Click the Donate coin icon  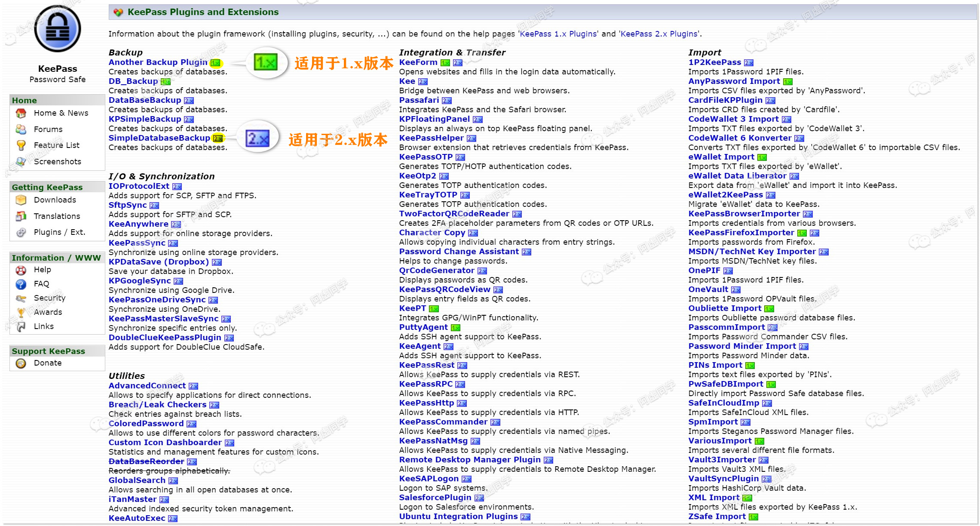pos(21,363)
